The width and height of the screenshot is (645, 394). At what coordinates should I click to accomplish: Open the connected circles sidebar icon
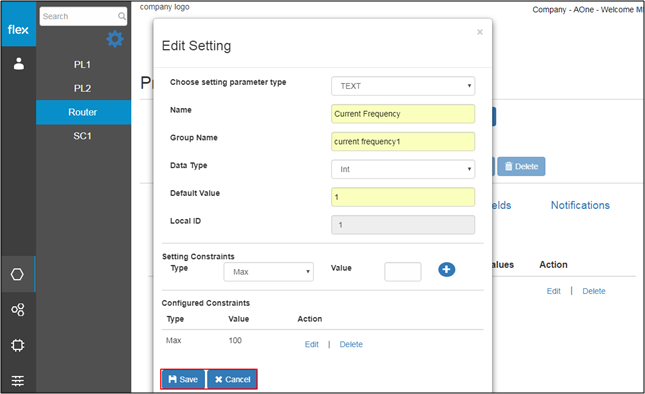pos(18,310)
